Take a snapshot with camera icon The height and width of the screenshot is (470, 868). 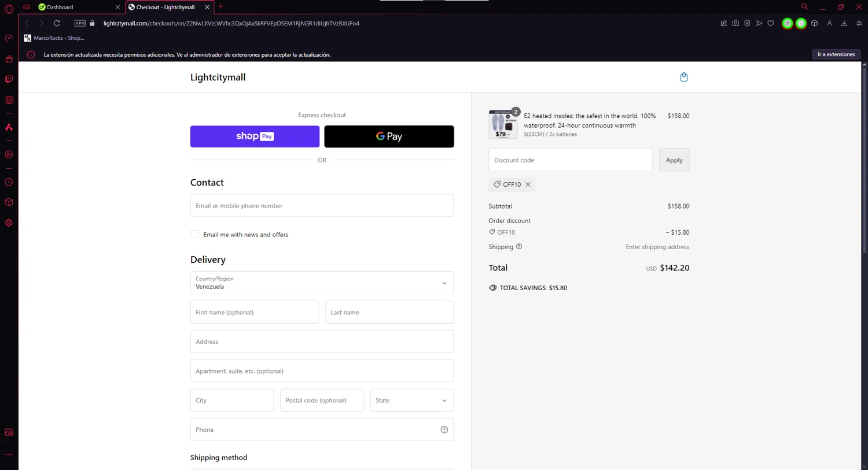pos(735,23)
